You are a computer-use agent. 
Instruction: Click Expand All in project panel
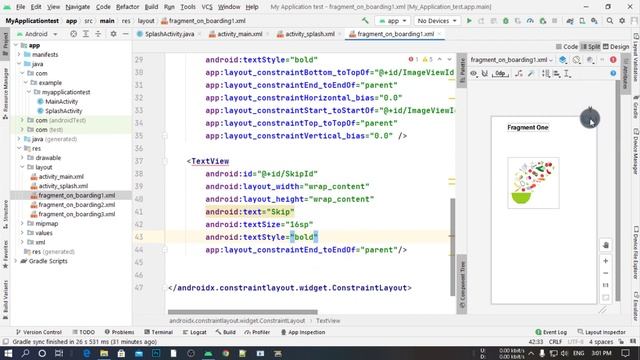(86, 34)
